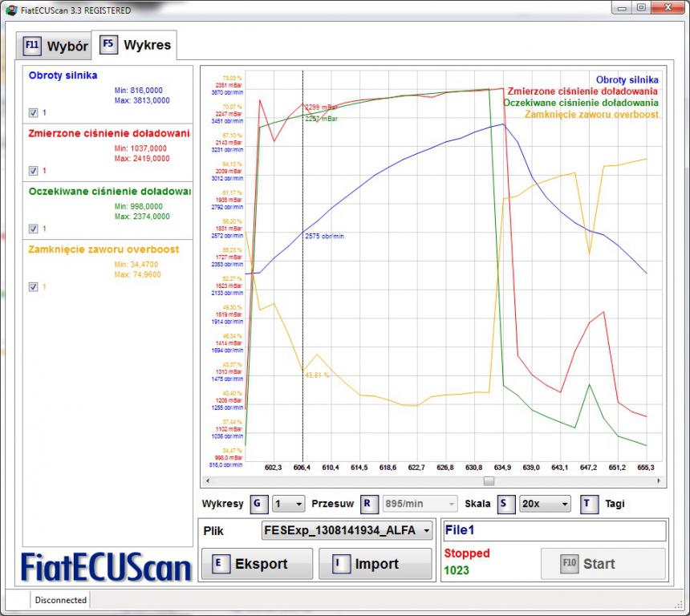Click the Eksport button
The width and height of the screenshot is (690, 616).
[x=258, y=564]
